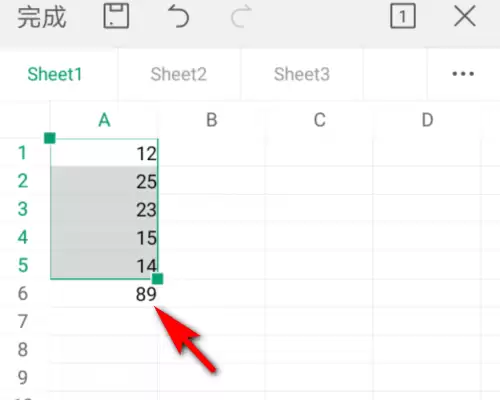Click the redo arrow icon

241,16
